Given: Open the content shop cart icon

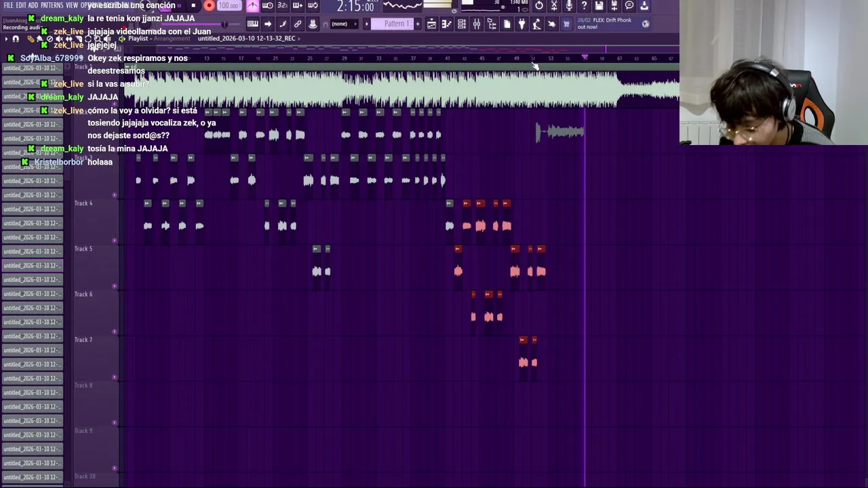Looking at the screenshot, I should [x=566, y=24].
